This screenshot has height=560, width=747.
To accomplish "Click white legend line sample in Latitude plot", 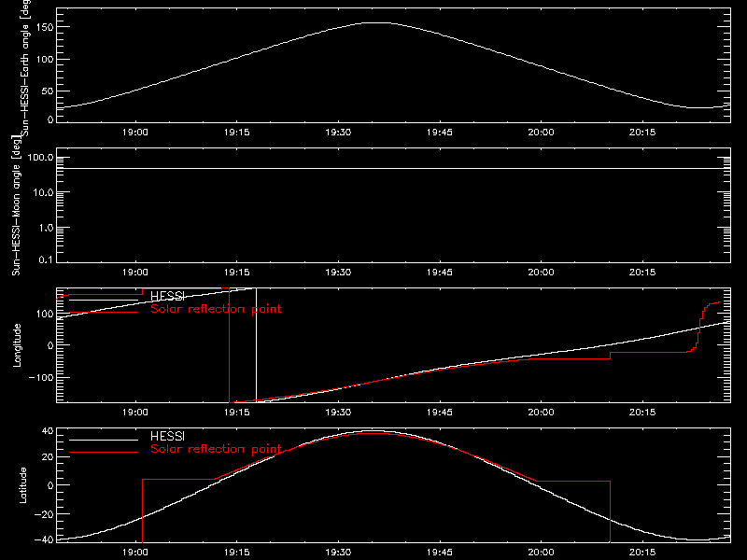I will click(104, 440).
